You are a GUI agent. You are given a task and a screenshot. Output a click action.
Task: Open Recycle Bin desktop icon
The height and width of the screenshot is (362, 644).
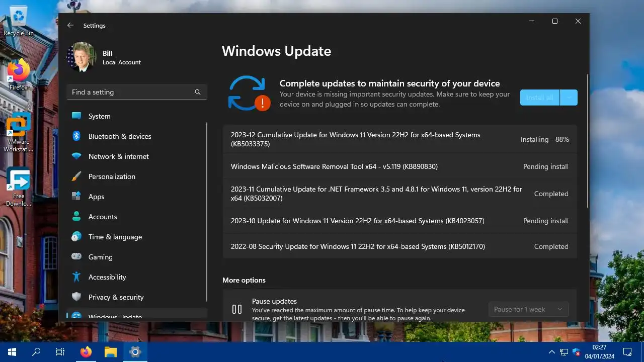click(x=19, y=22)
